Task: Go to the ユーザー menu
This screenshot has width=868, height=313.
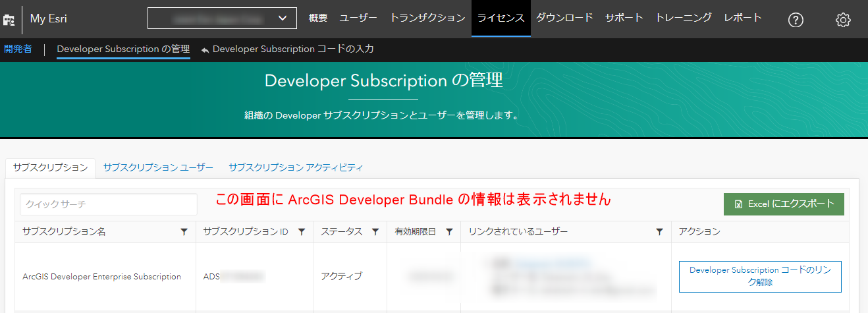Action: [x=358, y=18]
